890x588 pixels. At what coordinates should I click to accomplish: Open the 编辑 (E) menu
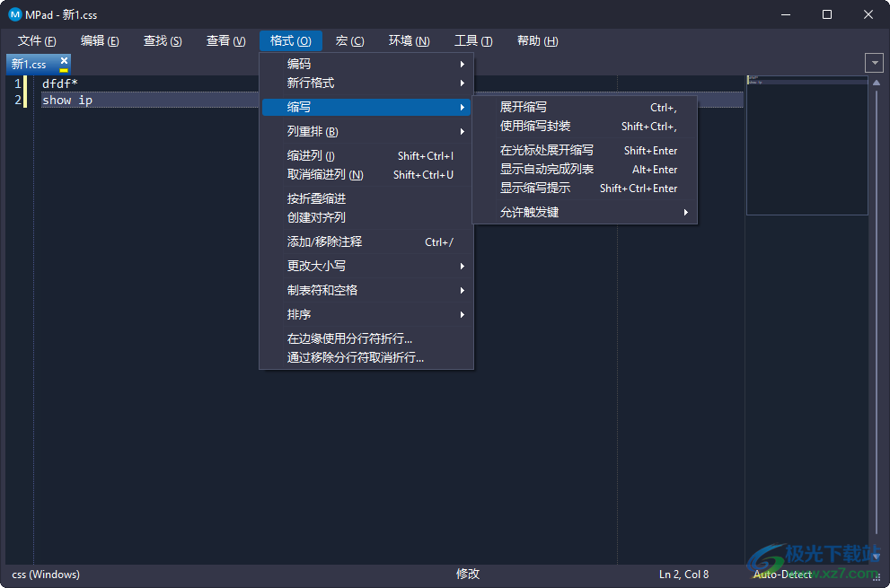(x=100, y=41)
